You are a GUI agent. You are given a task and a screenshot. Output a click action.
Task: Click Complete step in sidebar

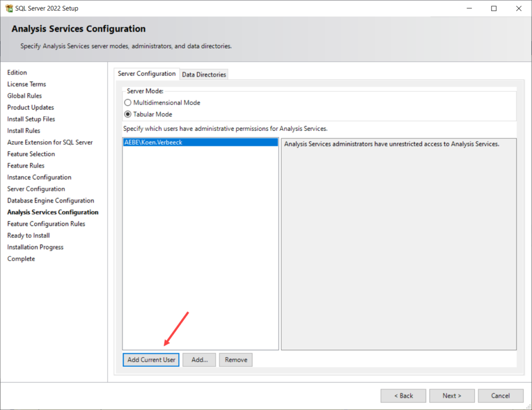(x=21, y=258)
